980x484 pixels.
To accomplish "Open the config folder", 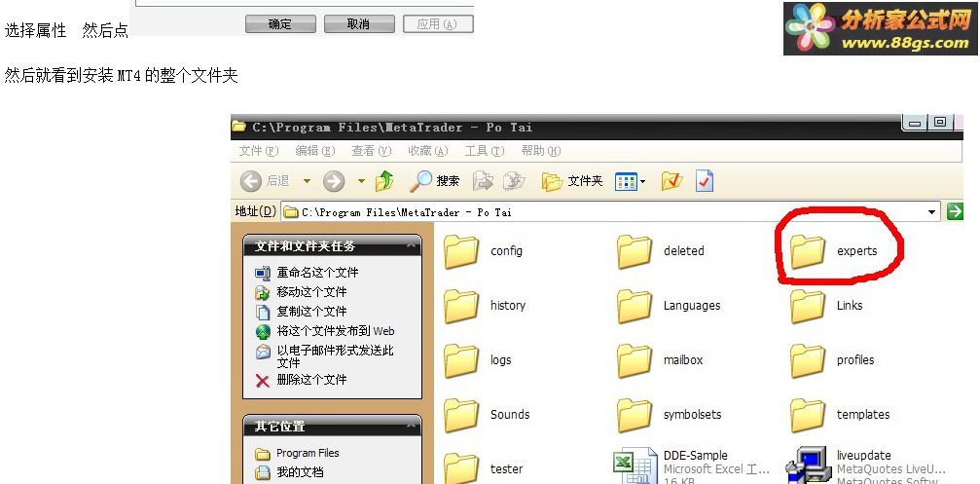I will click(x=483, y=251).
